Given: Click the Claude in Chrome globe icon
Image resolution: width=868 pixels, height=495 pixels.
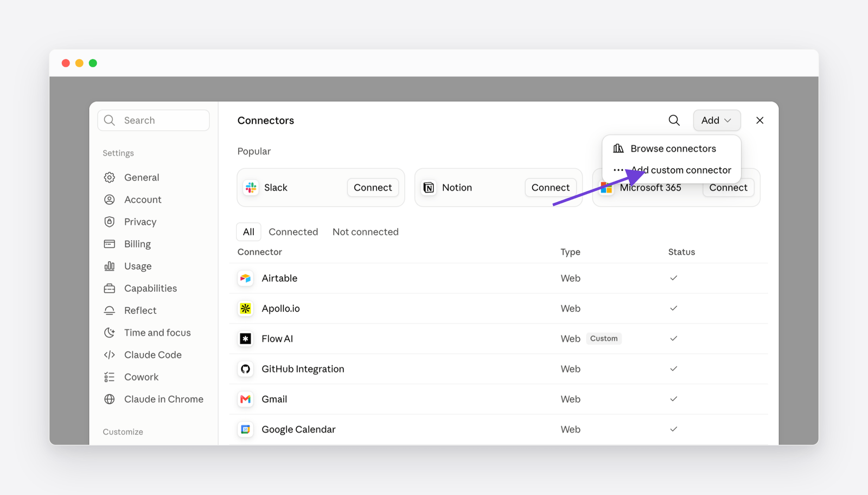Looking at the screenshot, I should (110, 399).
